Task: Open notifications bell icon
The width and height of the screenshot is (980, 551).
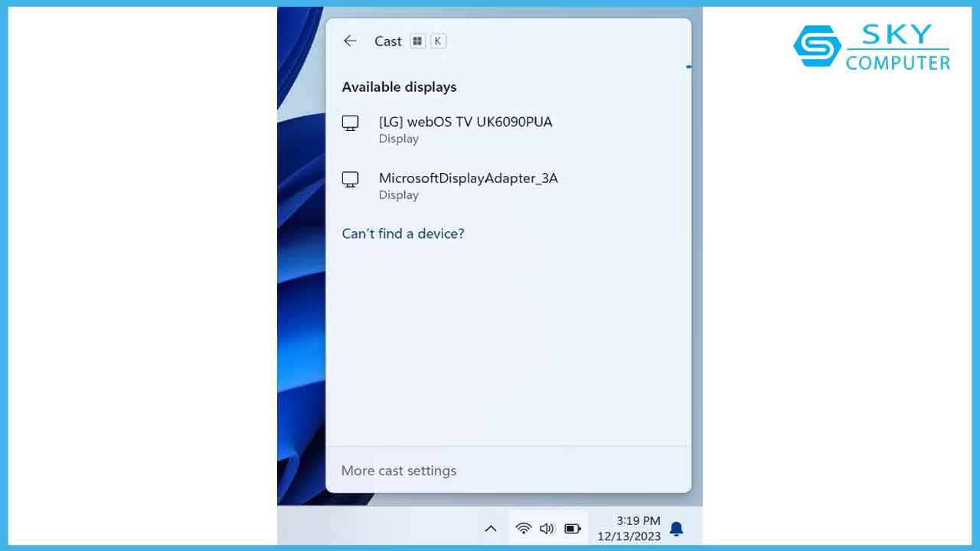Action: (677, 529)
